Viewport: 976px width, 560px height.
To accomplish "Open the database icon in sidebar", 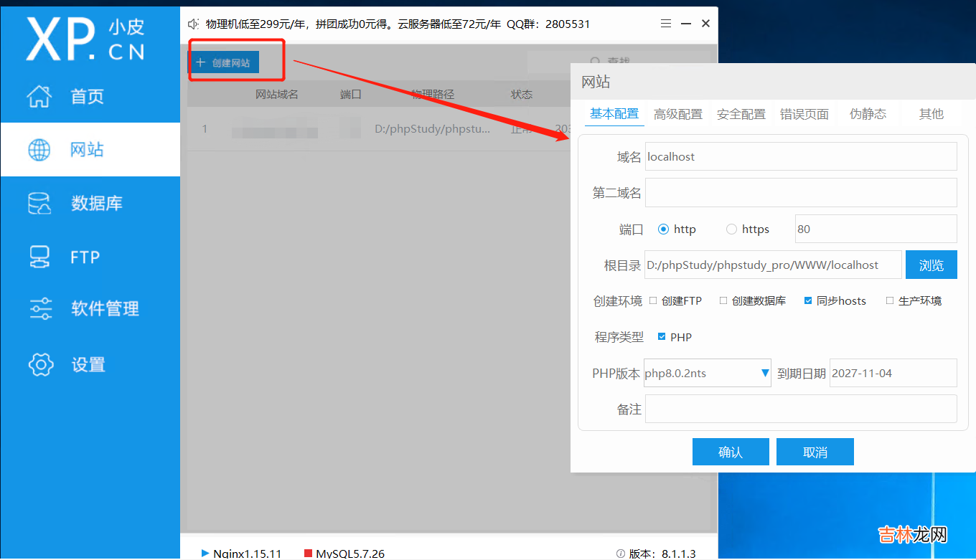I will [x=39, y=204].
